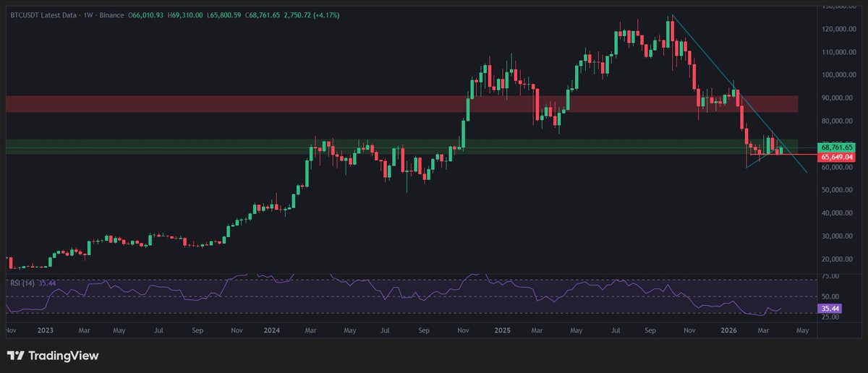Select the green support zone rectangle
The height and width of the screenshot is (373, 868).
[x=401, y=147]
